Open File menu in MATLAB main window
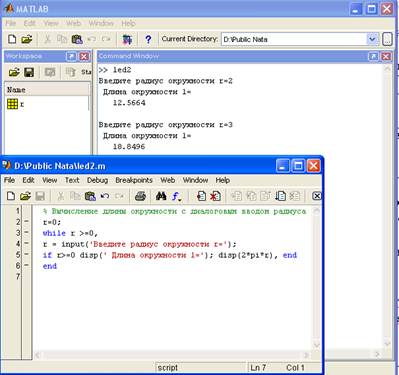Viewport: 399px width, 375px height. [x=11, y=23]
